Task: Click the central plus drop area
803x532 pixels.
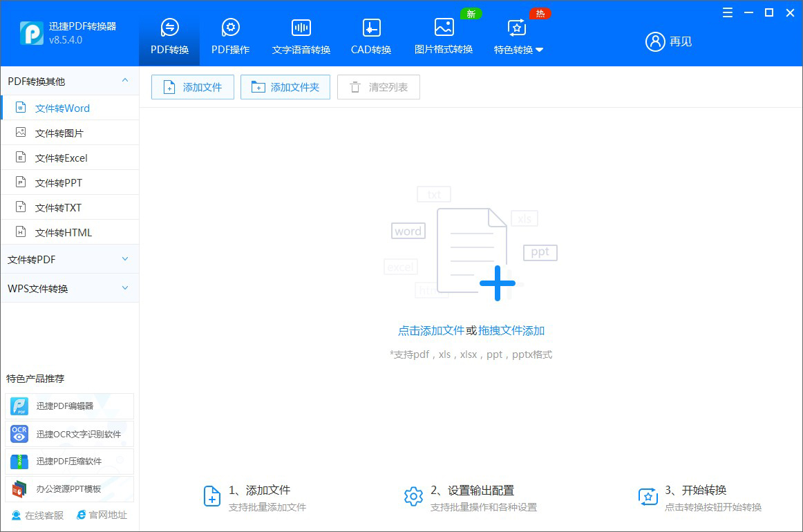Action: click(497, 283)
